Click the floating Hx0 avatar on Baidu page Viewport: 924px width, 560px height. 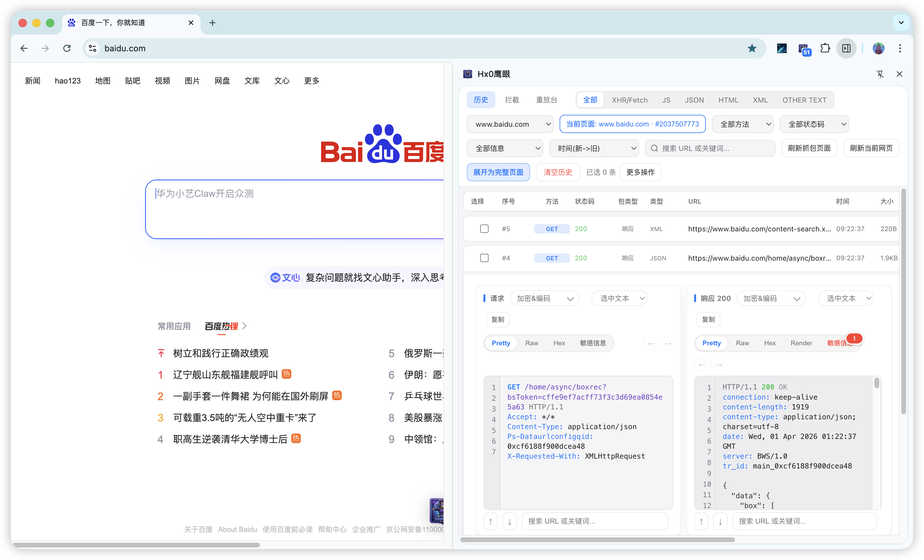437,511
